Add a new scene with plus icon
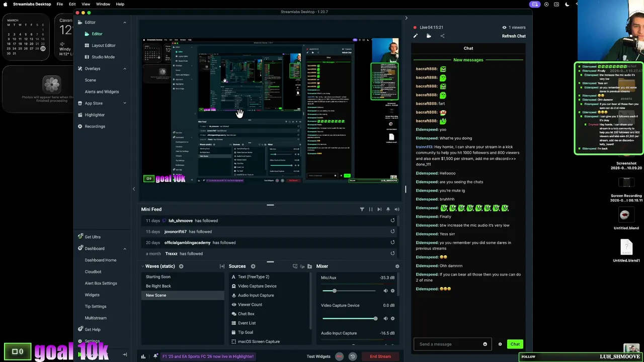 [x=181, y=266]
